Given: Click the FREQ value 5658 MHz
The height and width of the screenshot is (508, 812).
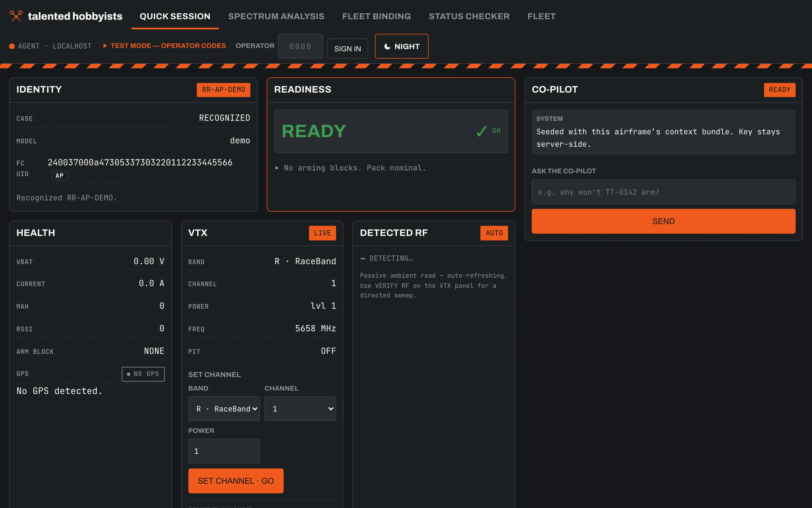Looking at the screenshot, I should click(315, 328).
